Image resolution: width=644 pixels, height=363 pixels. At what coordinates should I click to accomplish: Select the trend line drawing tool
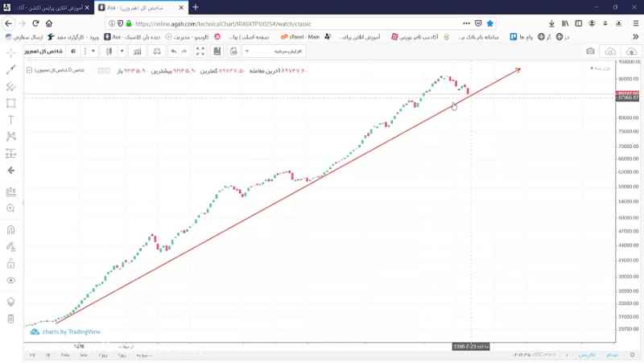[x=11, y=69]
